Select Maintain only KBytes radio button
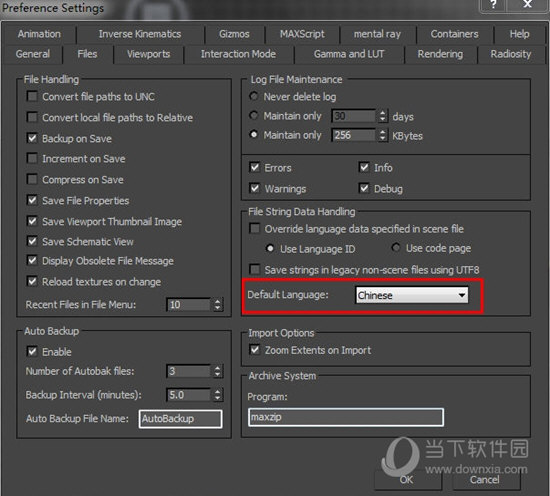 pyautogui.click(x=254, y=135)
